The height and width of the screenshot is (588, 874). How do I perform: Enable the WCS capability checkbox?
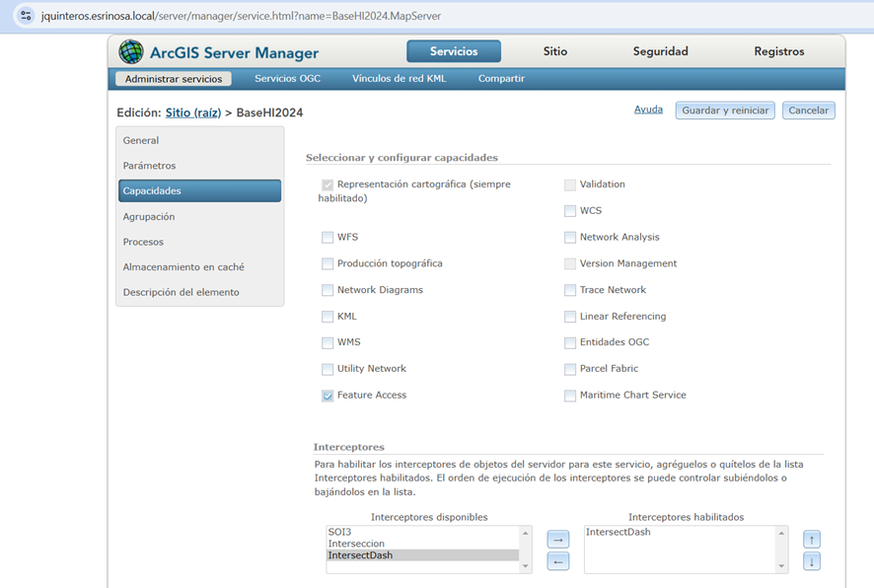tap(569, 211)
